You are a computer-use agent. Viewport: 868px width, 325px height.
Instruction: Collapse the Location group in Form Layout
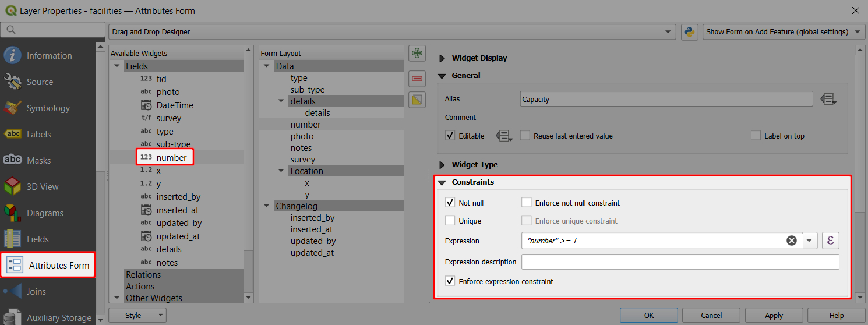coord(282,171)
